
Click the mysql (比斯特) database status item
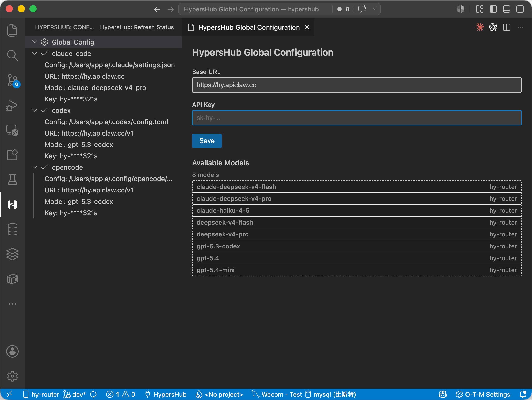(x=331, y=394)
